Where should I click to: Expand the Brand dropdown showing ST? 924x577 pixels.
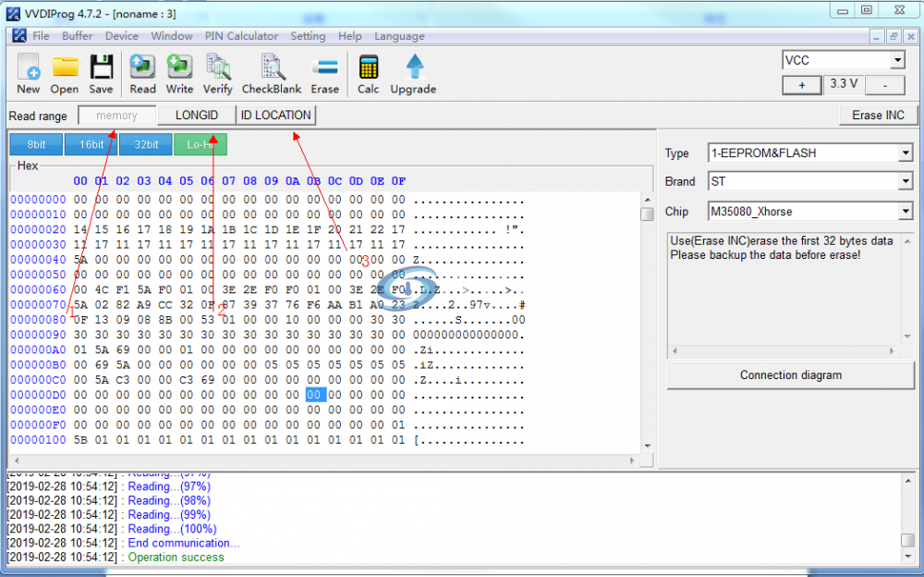pyautogui.click(x=906, y=181)
